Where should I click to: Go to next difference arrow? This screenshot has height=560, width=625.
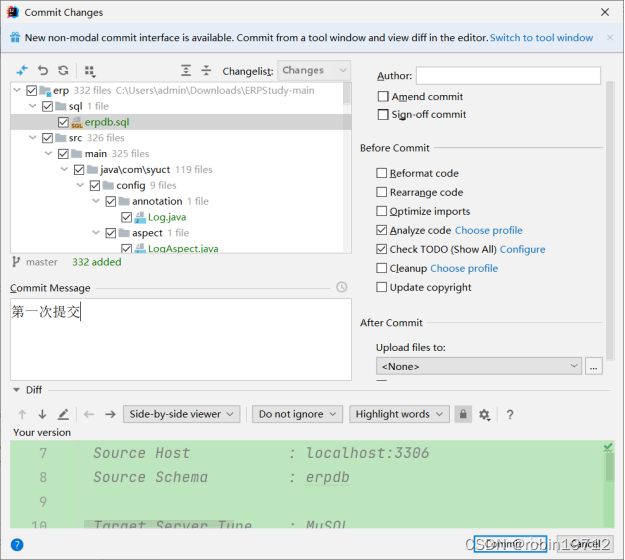tap(42, 415)
